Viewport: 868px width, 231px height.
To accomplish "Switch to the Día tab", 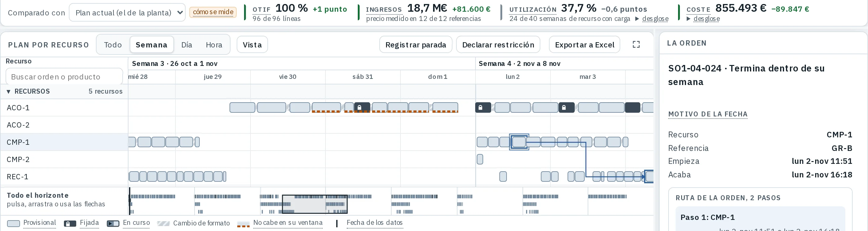I will [x=187, y=45].
